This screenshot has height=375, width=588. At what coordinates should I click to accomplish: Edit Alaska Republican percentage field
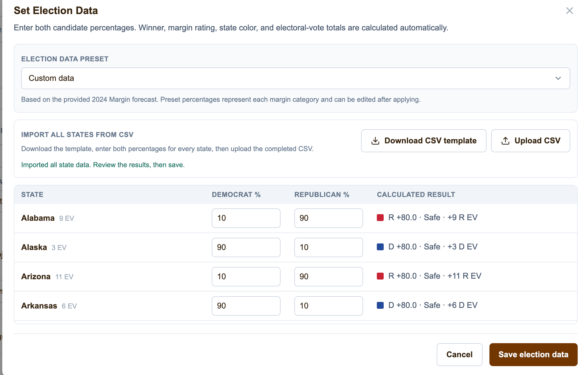pyautogui.click(x=328, y=247)
